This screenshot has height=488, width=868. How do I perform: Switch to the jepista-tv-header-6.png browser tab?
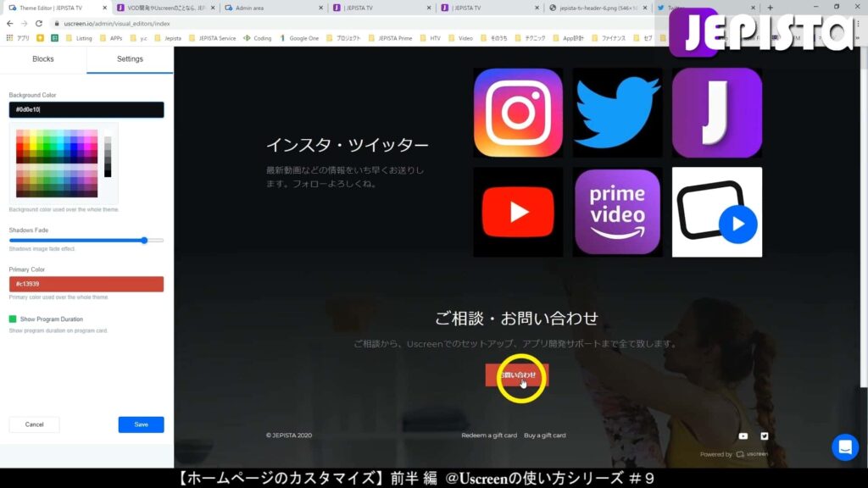(598, 8)
